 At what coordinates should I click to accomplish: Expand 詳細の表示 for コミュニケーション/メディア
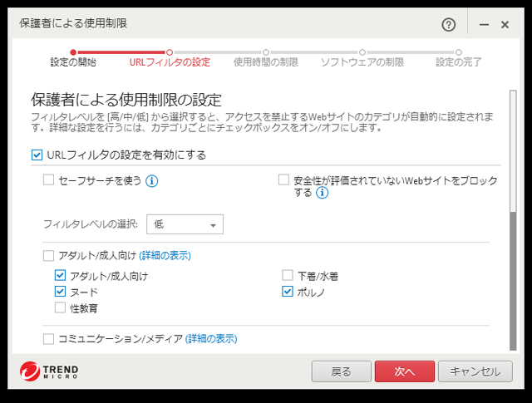pyautogui.click(x=211, y=338)
